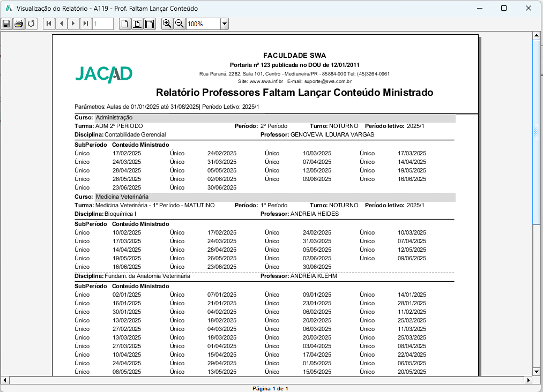Image resolution: width=543 pixels, height=392 pixels.
Task: Click the date 09/01/2025
Action: coord(317,295)
